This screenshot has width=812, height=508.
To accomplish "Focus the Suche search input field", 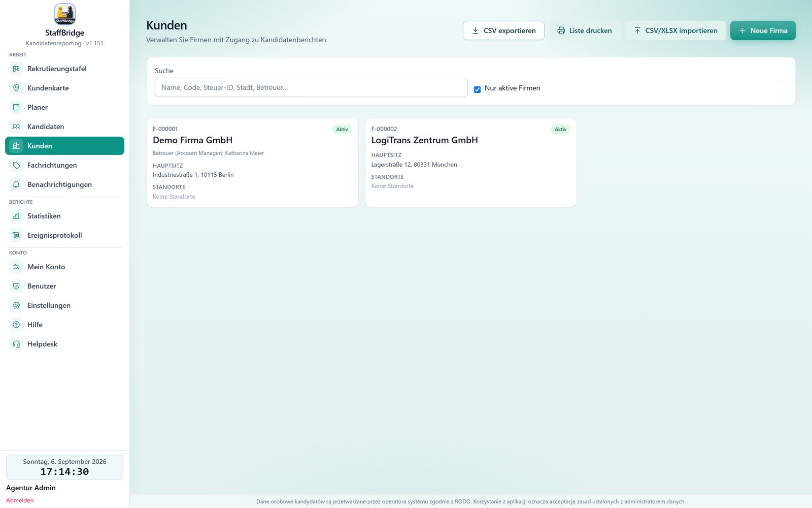I will 311,87.
